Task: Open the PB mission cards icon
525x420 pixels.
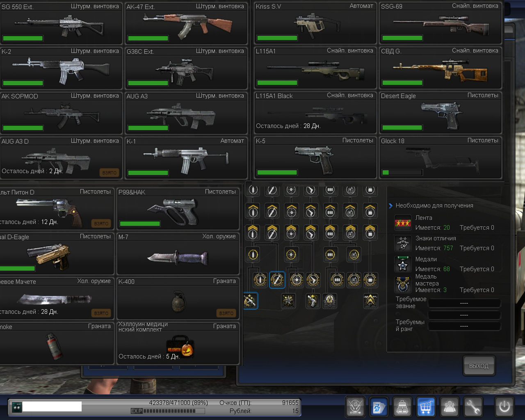Action: pyautogui.click(x=379, y=407)
